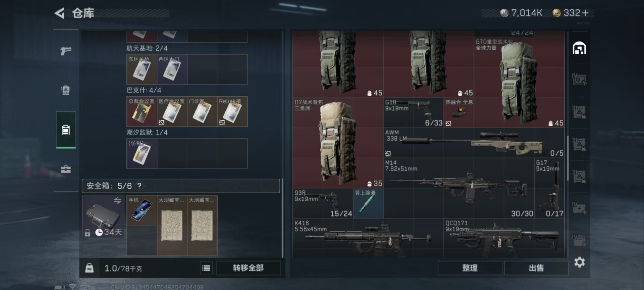Click 转移全部 transfer all button
This screenshot has height=290, width=644.
click(x=248, y=268)
